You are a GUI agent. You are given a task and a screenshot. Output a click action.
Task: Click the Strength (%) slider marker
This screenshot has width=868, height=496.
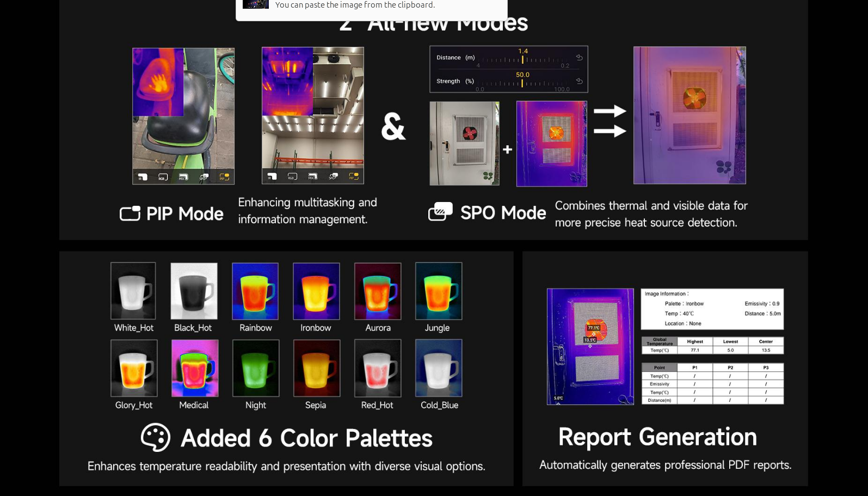[x=522, y=83]
